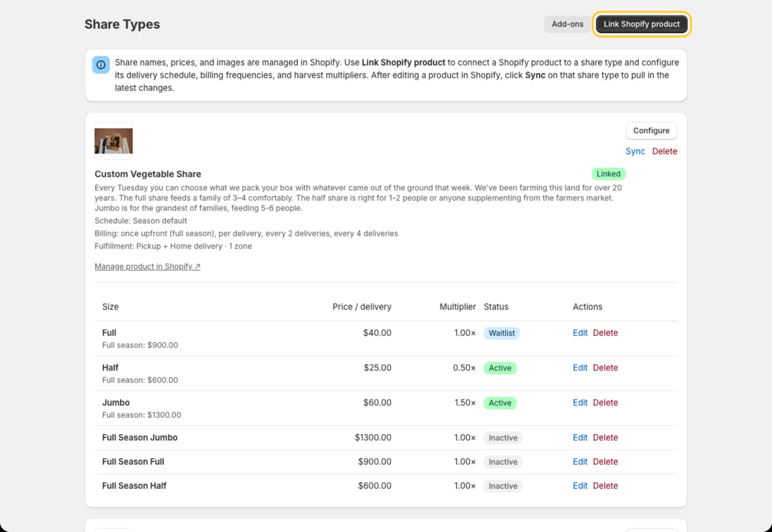Click the Linked status badge
The image size is (772, 532).
click(x=608, y=174)
